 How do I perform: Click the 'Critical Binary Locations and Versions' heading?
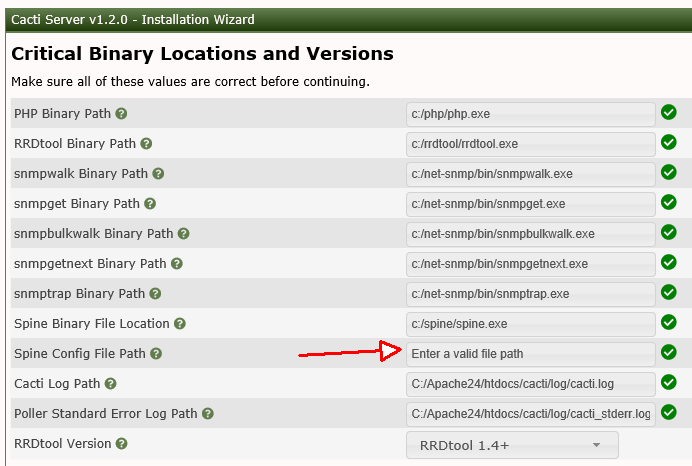202,54
